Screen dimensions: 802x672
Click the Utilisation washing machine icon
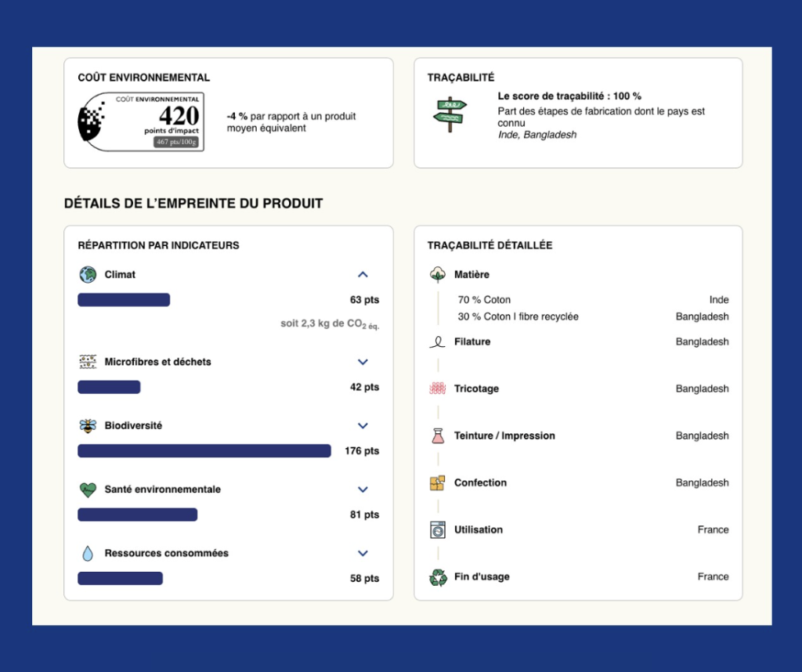[437, 530]
